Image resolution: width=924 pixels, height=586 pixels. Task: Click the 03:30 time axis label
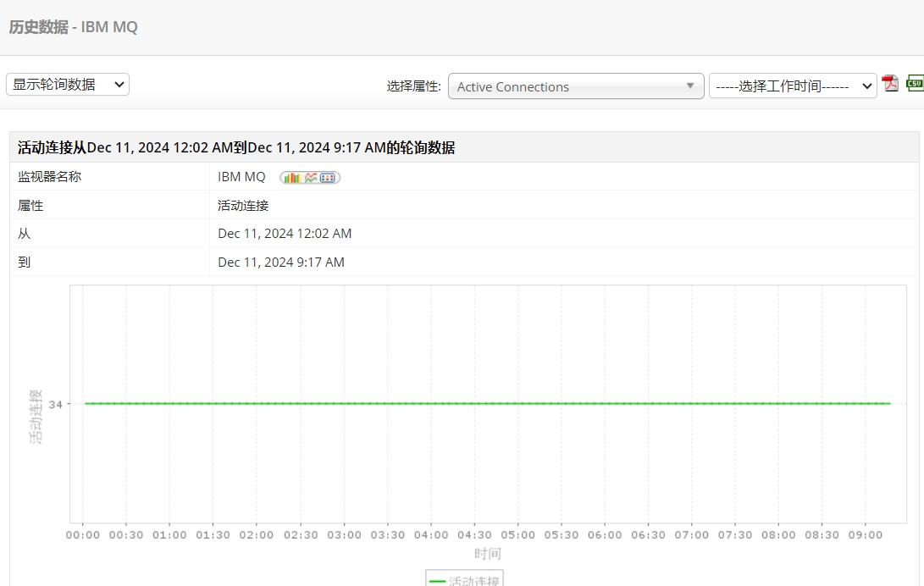point(388,534)
